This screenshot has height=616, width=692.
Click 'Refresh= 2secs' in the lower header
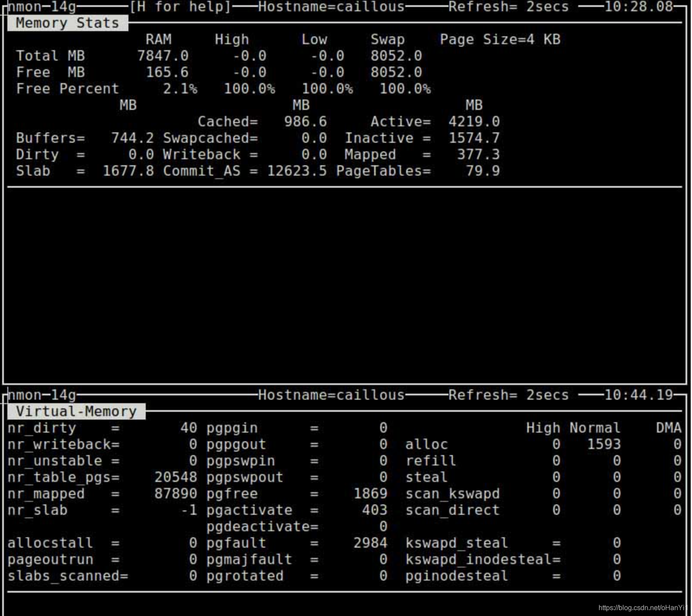pos(509,395)
